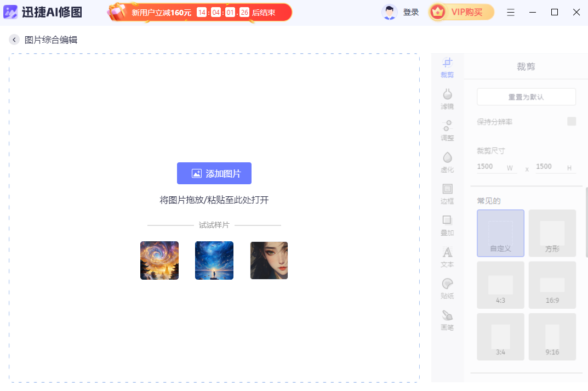Select the 裁剪 crop tool in sidebar
The height and width of the screenshot is (391, 588).
click(447, 67)
